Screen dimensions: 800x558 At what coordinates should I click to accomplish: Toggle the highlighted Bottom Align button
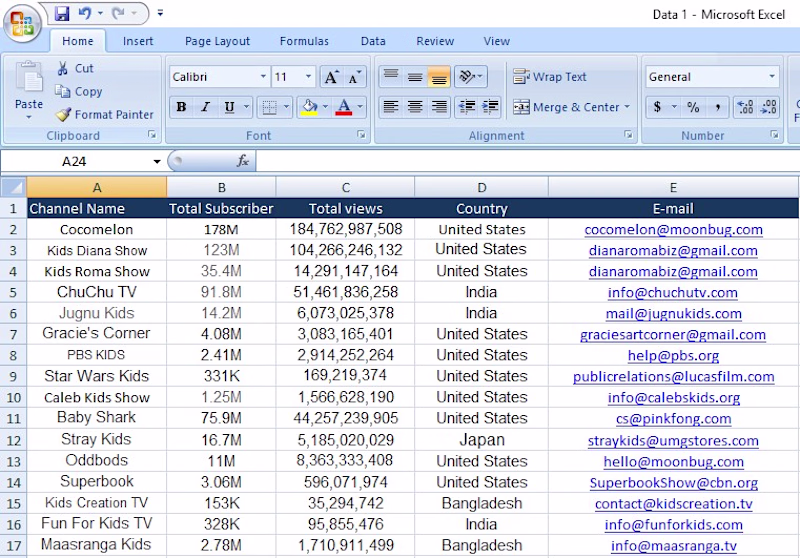click(x=439, y=77)
